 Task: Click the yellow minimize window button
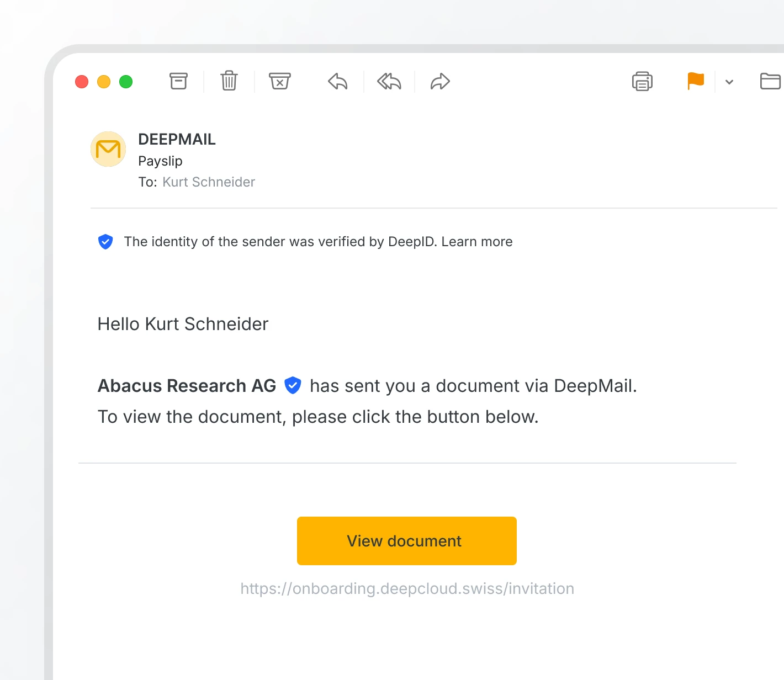point(104,82)
